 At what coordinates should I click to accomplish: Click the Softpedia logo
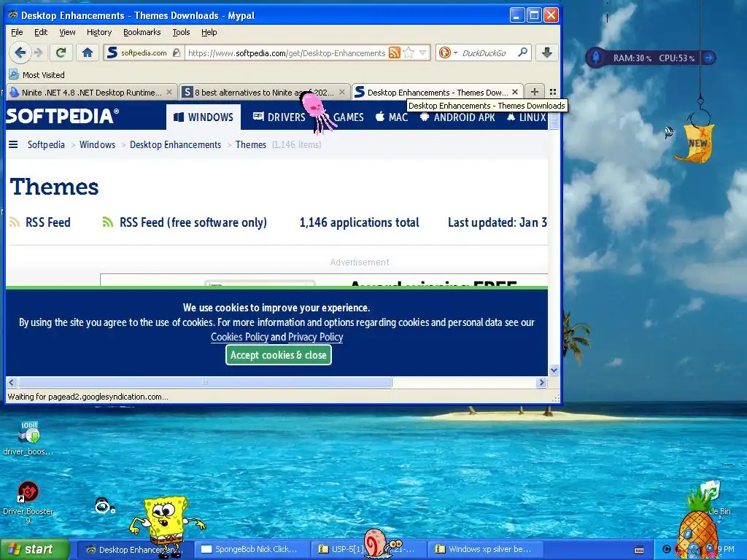(x=62, y=116)
